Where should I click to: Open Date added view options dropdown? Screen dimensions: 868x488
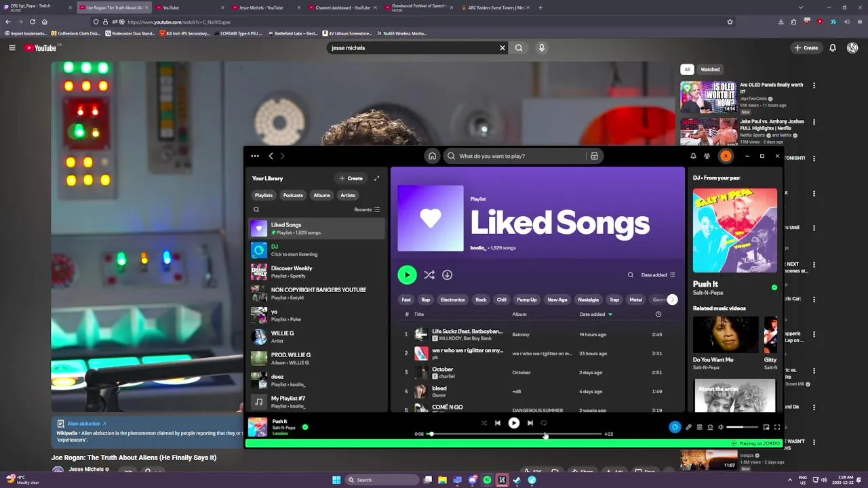[658, 275]
